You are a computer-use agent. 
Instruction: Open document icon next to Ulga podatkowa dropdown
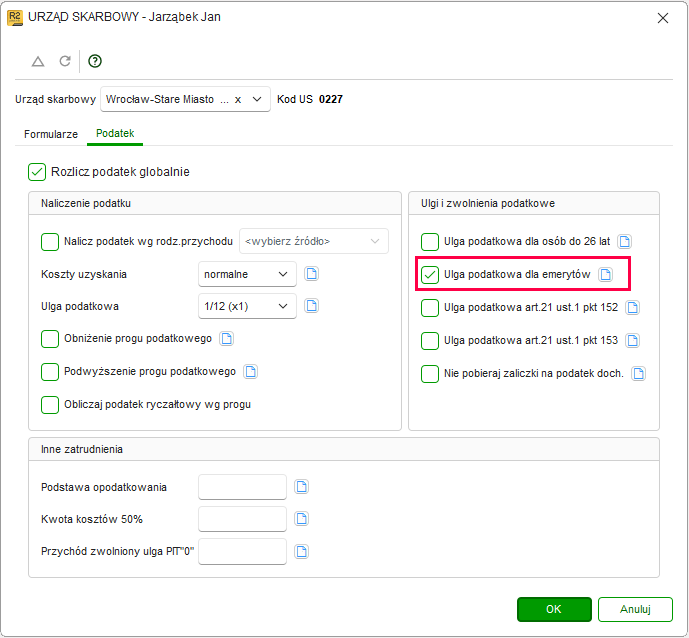point(312,306)
